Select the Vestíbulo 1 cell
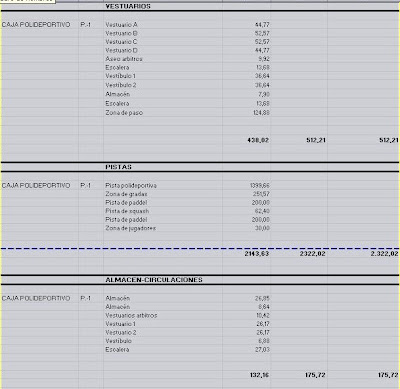 121,76
